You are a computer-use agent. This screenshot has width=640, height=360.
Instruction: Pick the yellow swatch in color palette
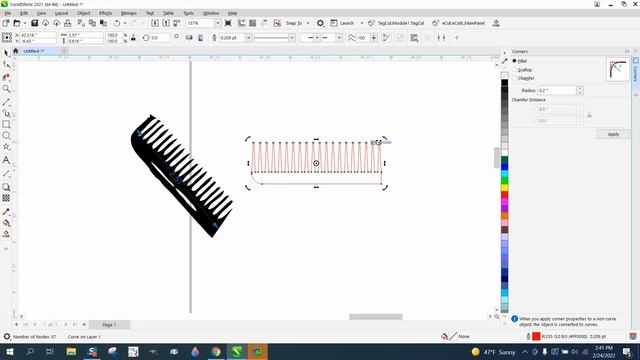505,188
